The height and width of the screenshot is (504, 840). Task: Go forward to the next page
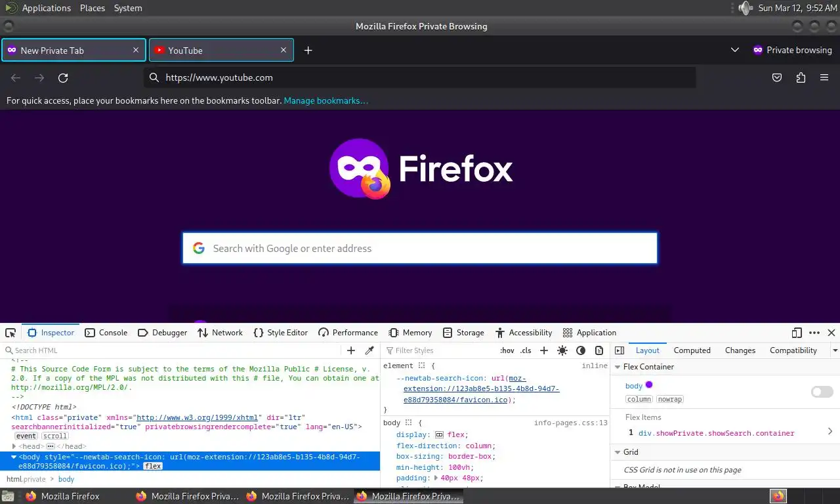coord(39,77)
